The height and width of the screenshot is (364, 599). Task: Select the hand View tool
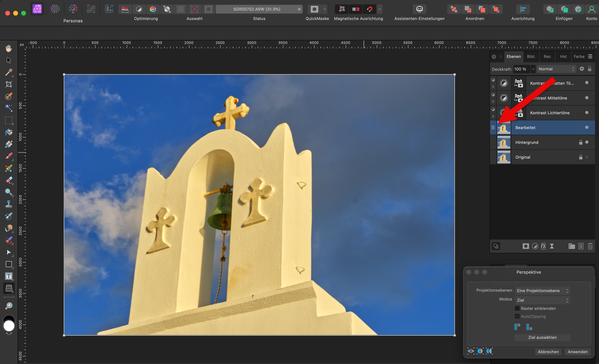9,48
